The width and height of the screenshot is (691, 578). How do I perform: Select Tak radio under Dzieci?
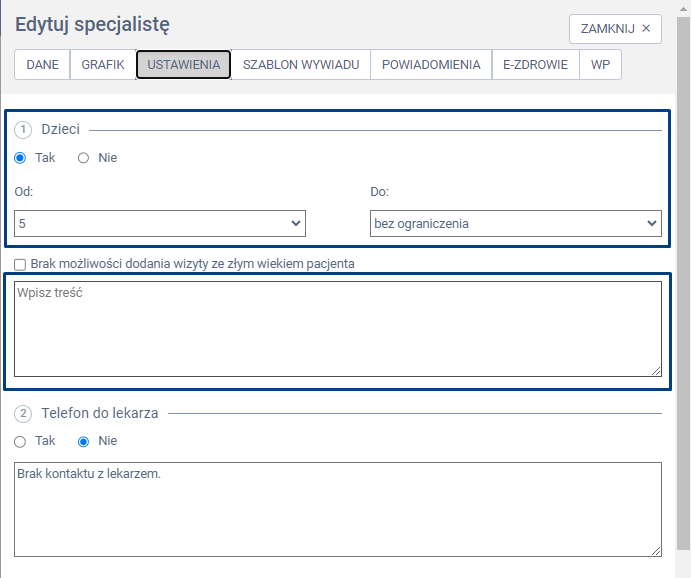[x=20, y=158]
